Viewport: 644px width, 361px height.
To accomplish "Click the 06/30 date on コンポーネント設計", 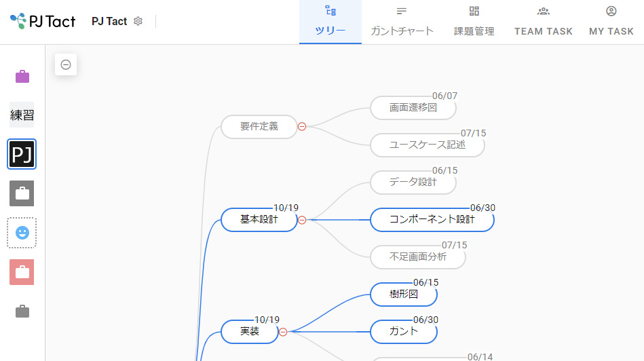I will [x=482, y=208].
